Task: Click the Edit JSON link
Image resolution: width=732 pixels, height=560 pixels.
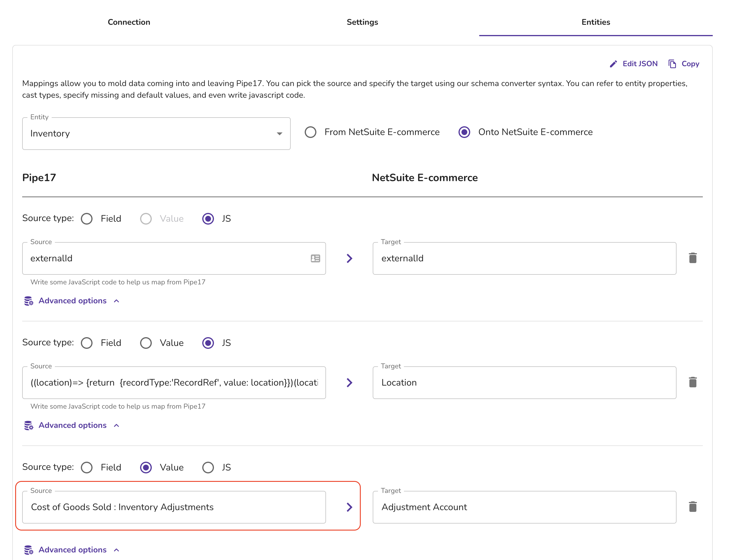Action: (633, 64)
